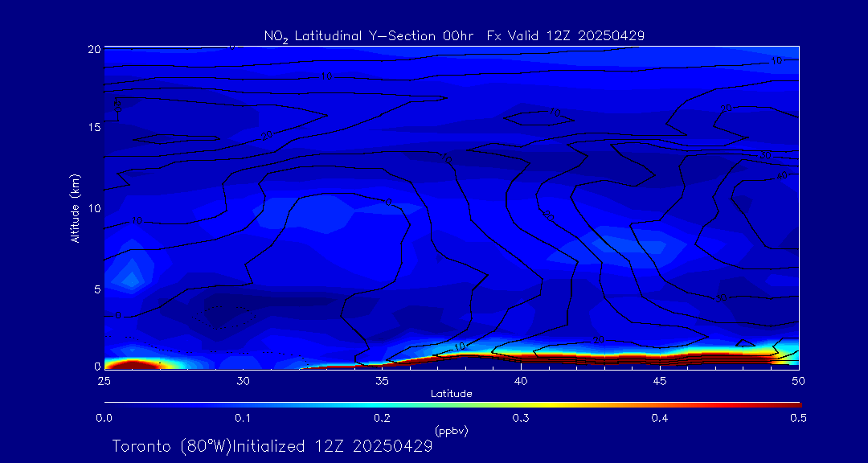Click the colorbar label 0.0
This screenshot has width=868, height=463.
click(x=105, y=418)
